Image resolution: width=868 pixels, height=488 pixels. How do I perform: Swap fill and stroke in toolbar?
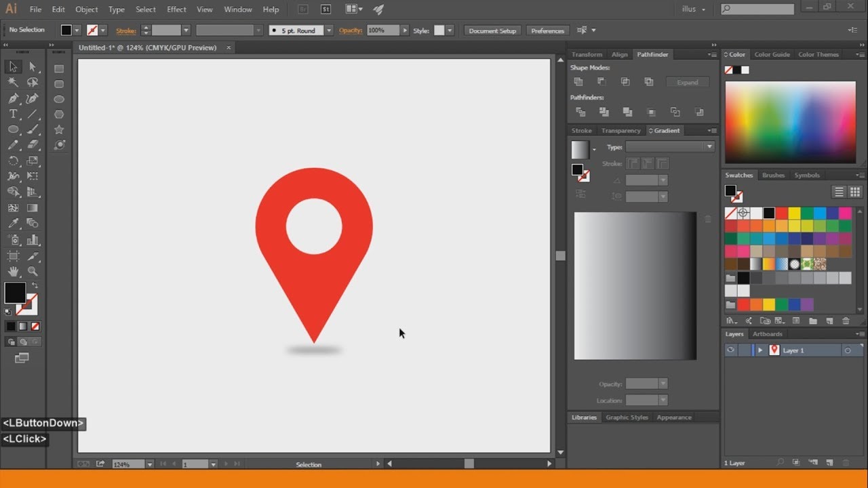click(35, 286)
